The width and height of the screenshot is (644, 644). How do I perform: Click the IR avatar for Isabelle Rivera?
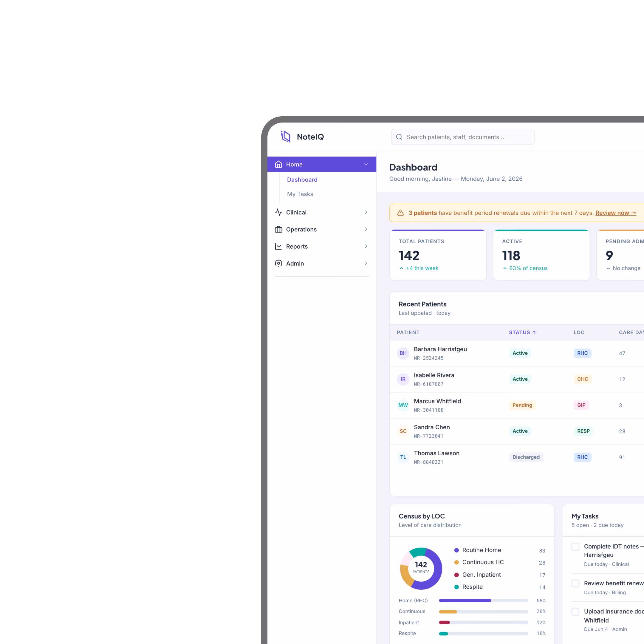tap(403, 379)
